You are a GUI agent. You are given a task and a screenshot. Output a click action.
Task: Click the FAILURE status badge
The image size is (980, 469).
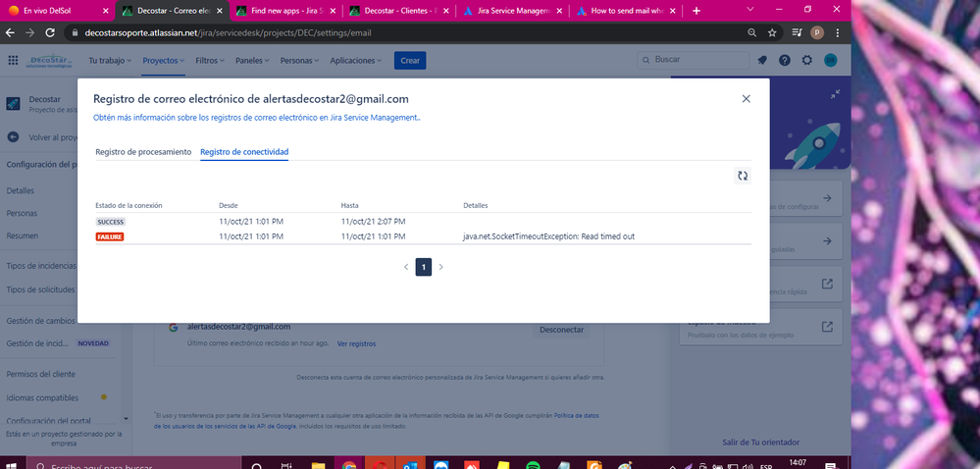click(109, 237)
